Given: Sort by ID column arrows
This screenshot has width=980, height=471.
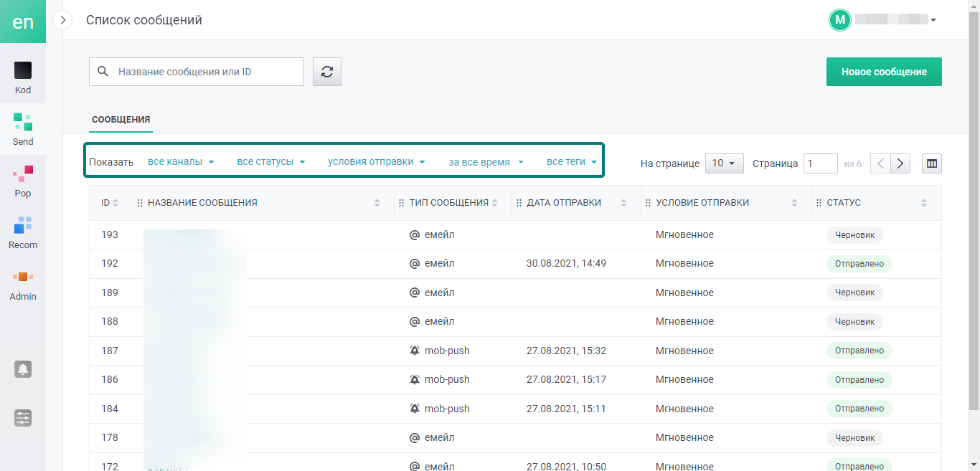Looking at the screenshot, I should [116, 204].
